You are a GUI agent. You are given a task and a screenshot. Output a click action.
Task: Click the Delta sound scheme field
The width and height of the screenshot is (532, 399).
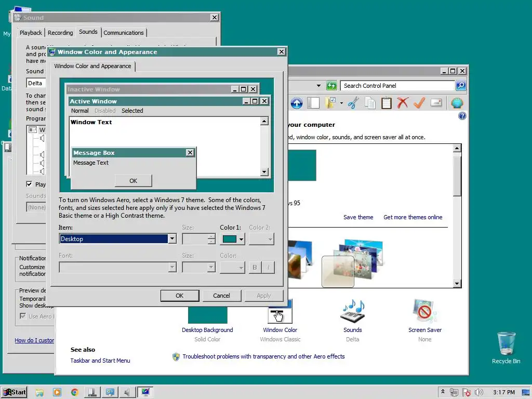click(36, 83)
